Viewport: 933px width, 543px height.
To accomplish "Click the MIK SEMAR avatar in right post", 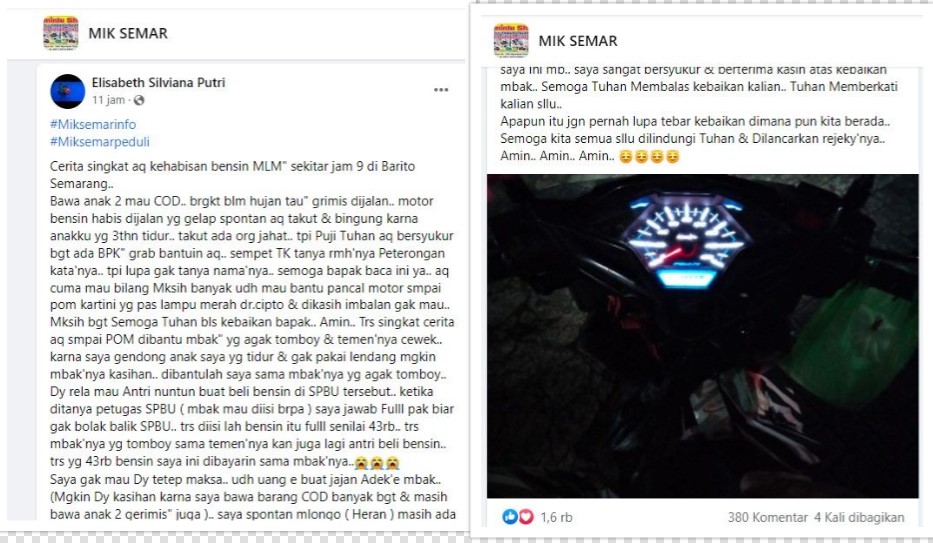I will [511, 40].
